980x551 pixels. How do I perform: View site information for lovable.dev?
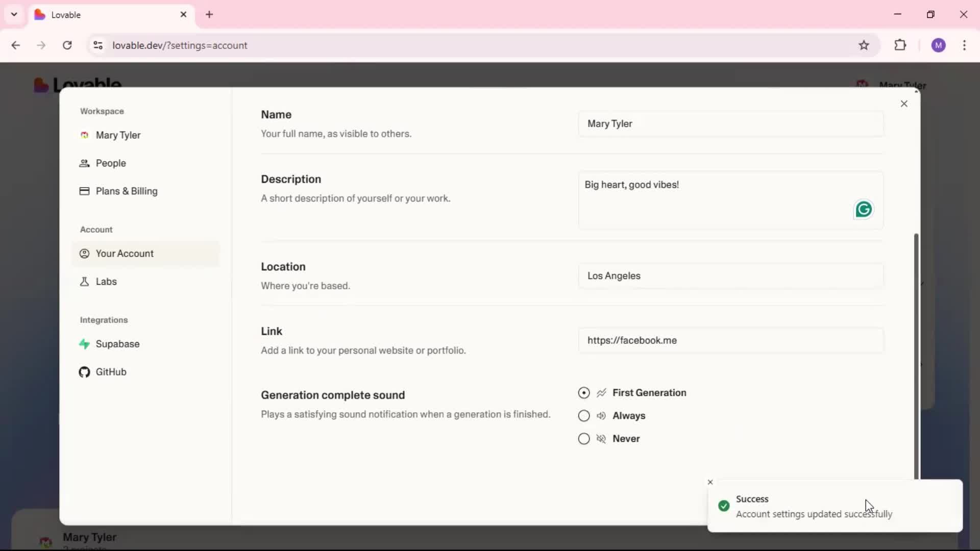pyautogui.click(x=98, y=45)
